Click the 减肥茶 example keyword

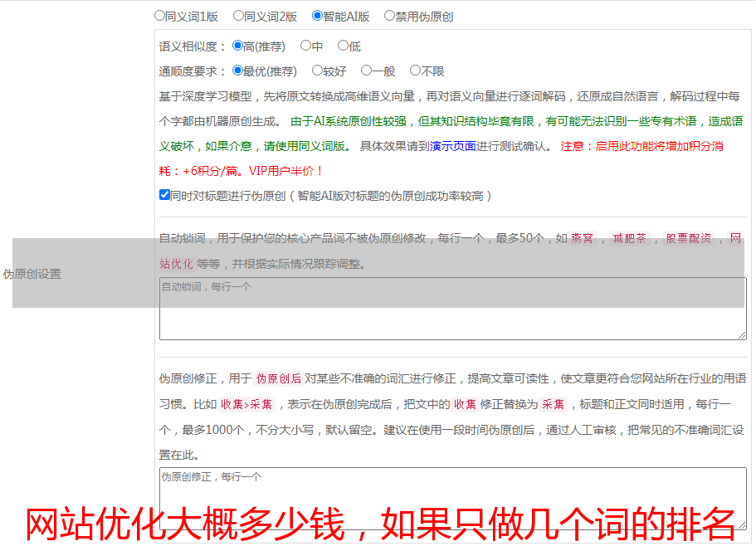coord(629,238)
